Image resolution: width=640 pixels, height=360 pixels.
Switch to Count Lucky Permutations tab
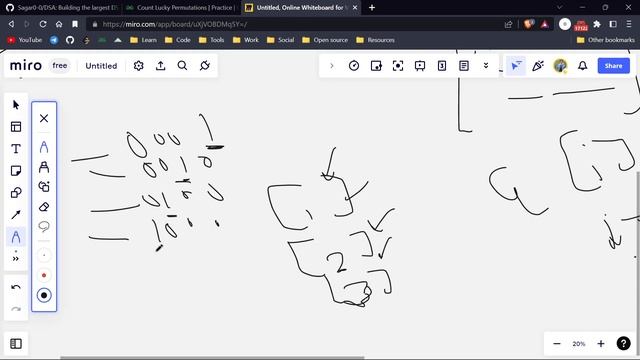click(x=181, y=8)
